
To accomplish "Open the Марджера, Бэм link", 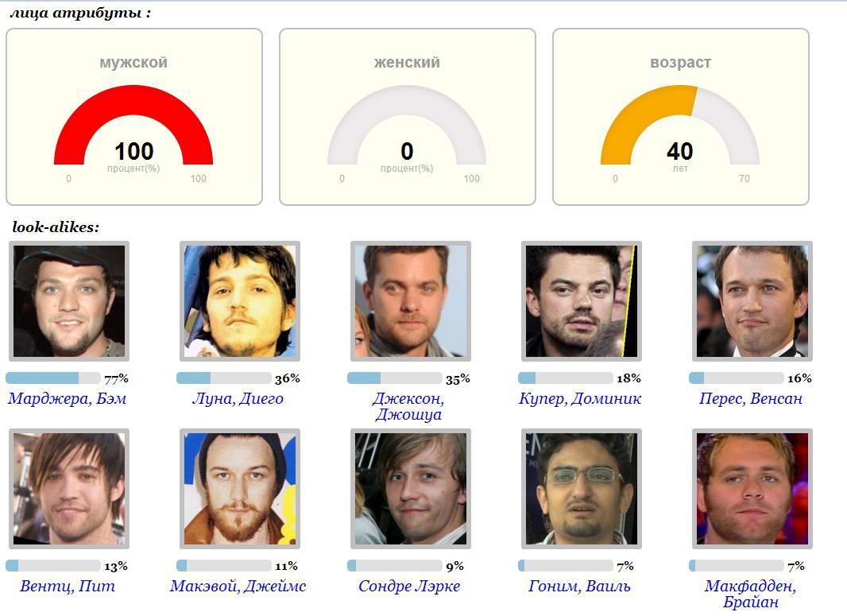I will (x=68, y=399).
